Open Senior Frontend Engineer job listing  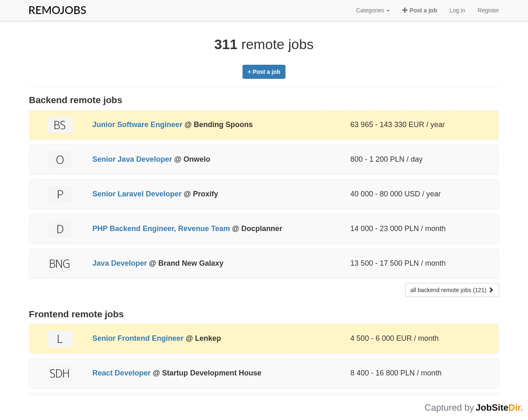tap(138, 338)
